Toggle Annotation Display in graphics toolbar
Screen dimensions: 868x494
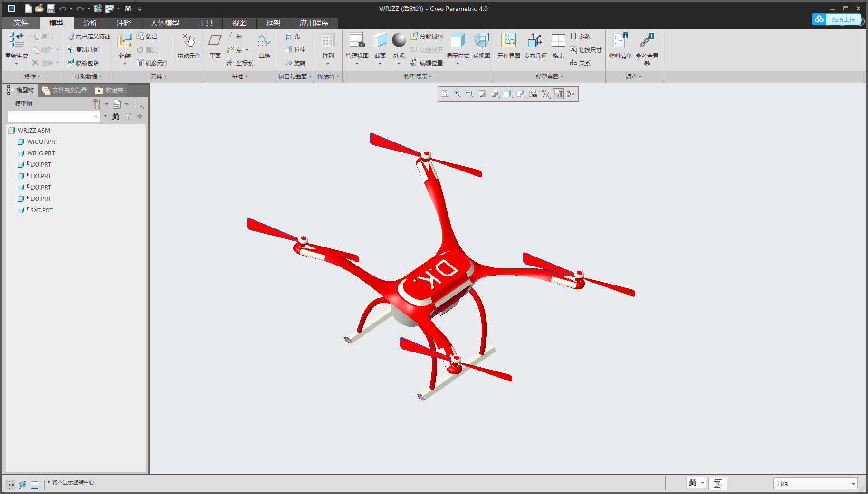[558, 94]
